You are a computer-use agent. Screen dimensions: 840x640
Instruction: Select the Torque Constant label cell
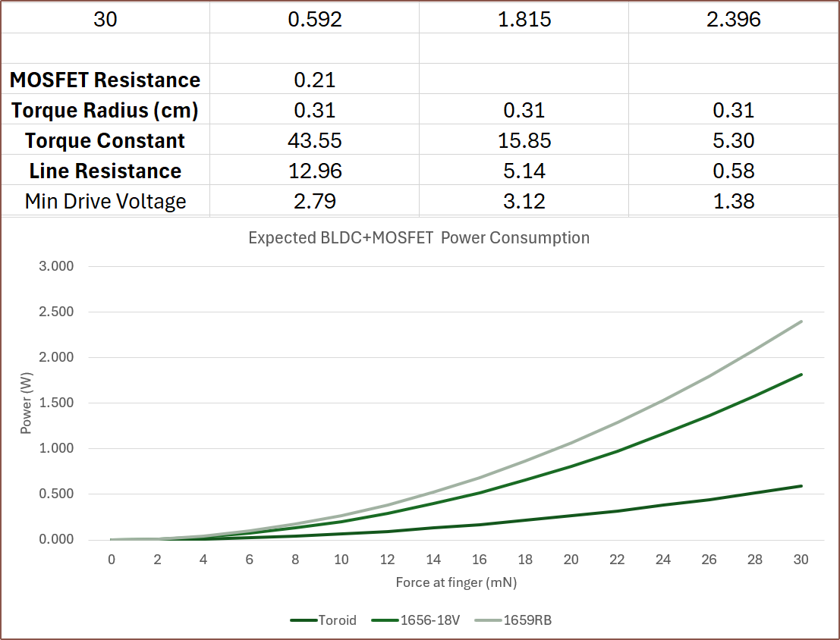click(x=105, y=141)
